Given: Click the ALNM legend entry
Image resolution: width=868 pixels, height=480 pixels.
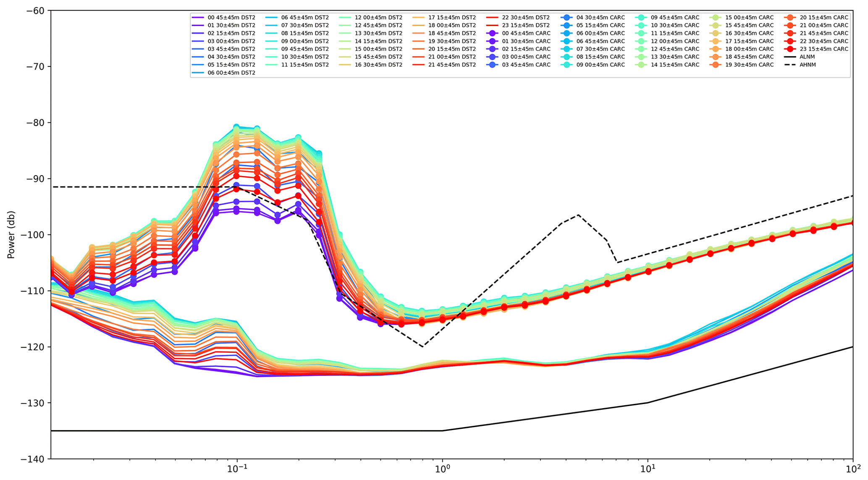Looking at the screenshot, I should click(808, 57).
